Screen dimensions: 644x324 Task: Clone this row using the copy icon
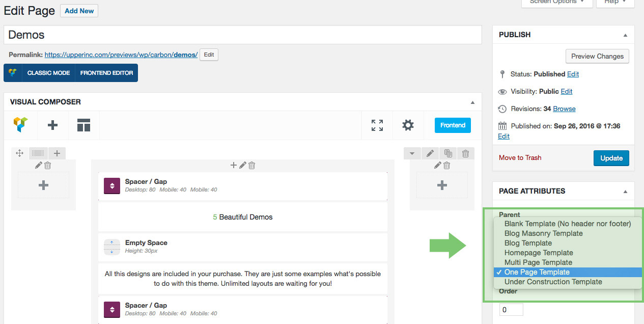448,153
